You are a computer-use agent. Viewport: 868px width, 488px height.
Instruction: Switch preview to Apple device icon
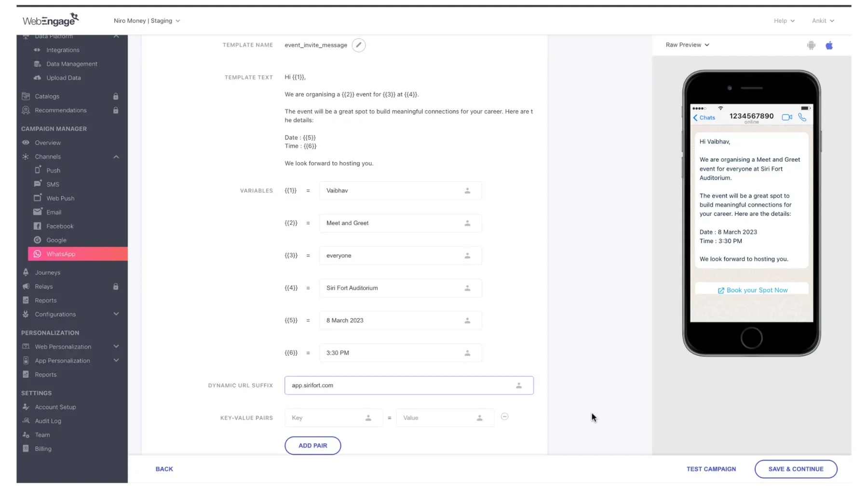coord(829,45)
